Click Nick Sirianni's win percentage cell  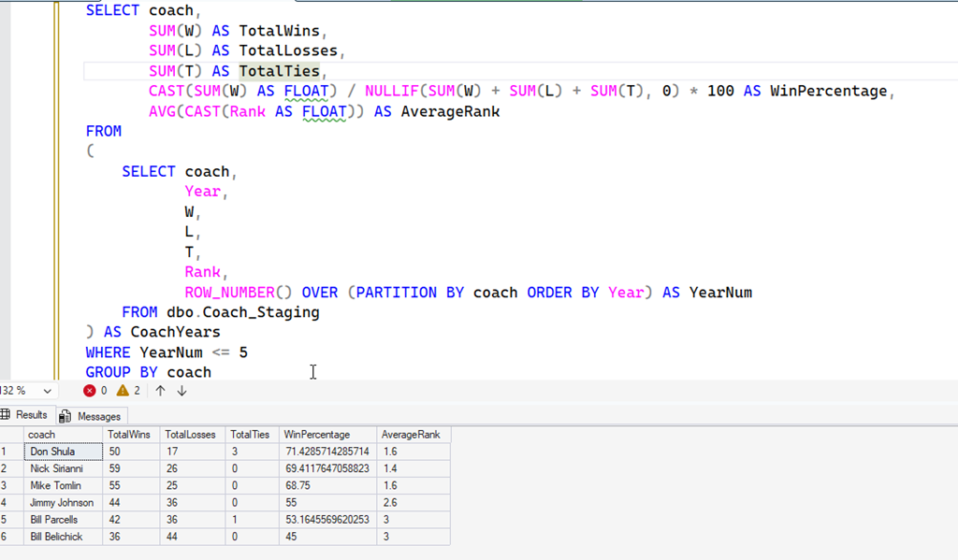[x=327, y=468]
